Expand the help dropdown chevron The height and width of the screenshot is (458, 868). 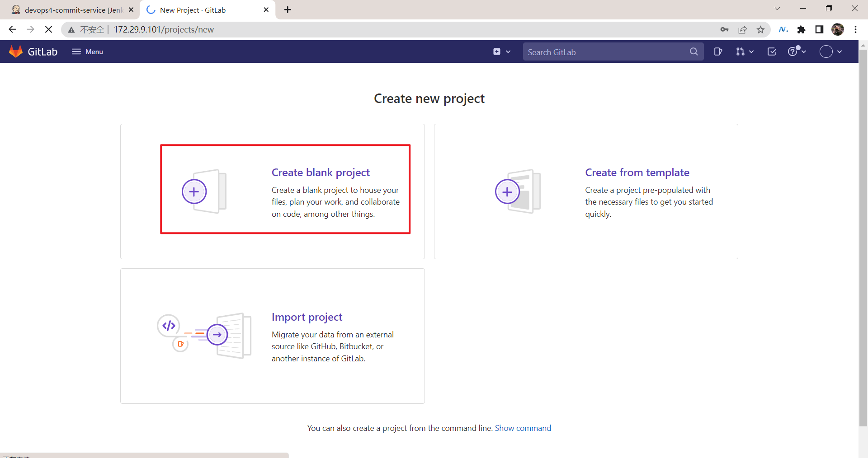804,51
